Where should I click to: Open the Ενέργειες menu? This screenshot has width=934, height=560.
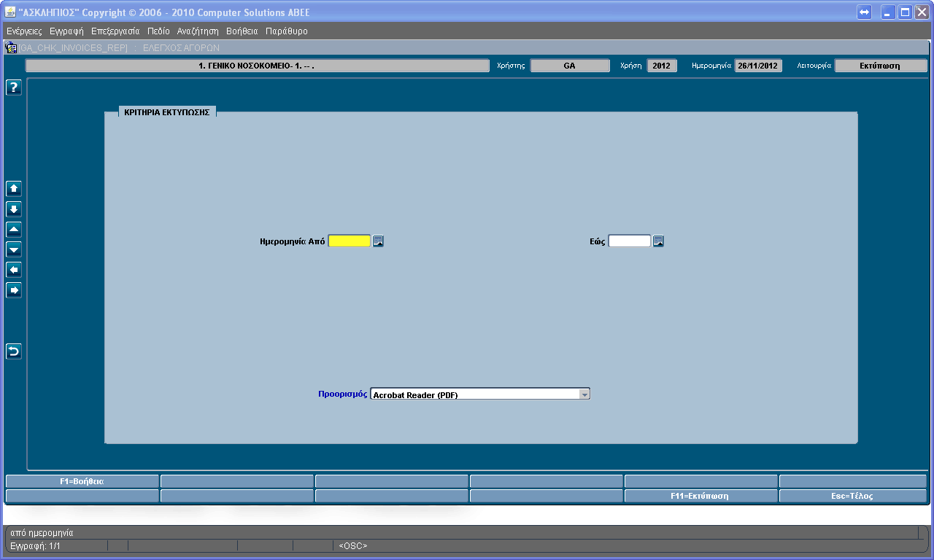(x=24, y=31)
